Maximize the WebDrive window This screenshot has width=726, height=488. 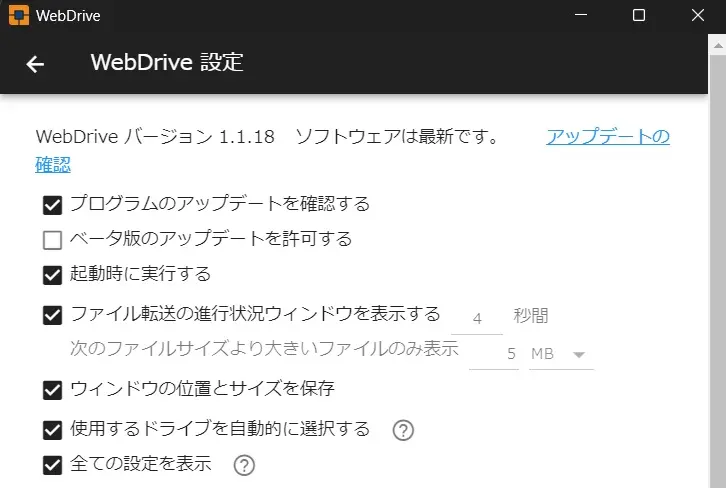639,15
